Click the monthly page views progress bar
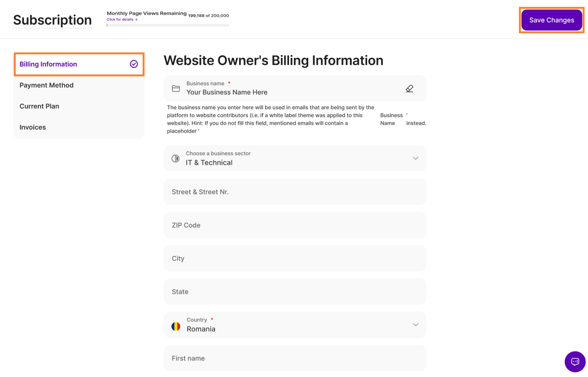Viewport: 588px width, 377px height. pos(168,25)
